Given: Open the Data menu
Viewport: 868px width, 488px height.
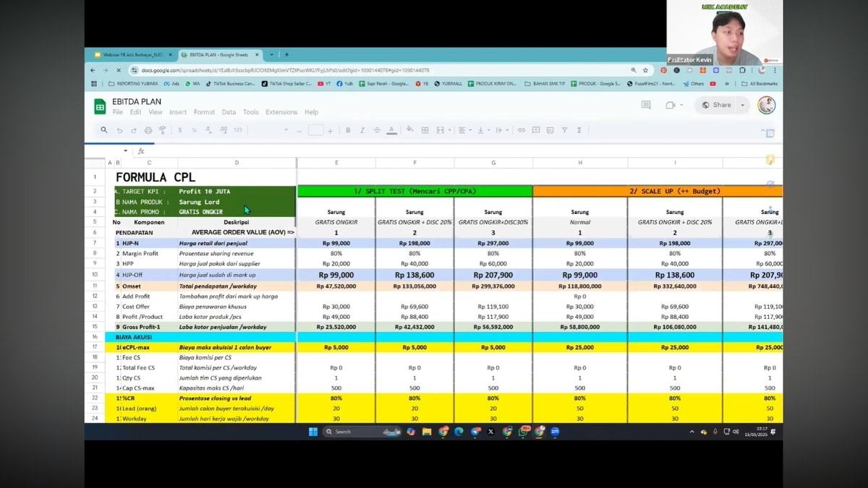Looking at the screenshot, I should (229, 112).
